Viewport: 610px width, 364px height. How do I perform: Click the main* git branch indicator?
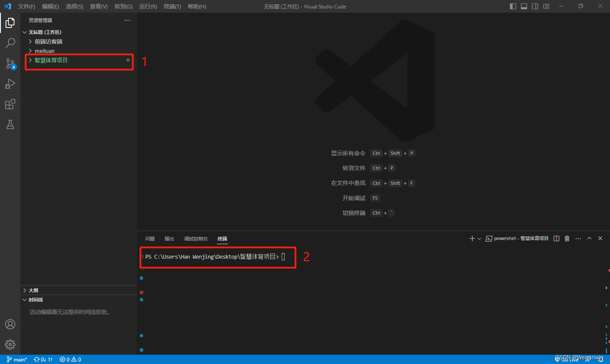pos(17,359)
